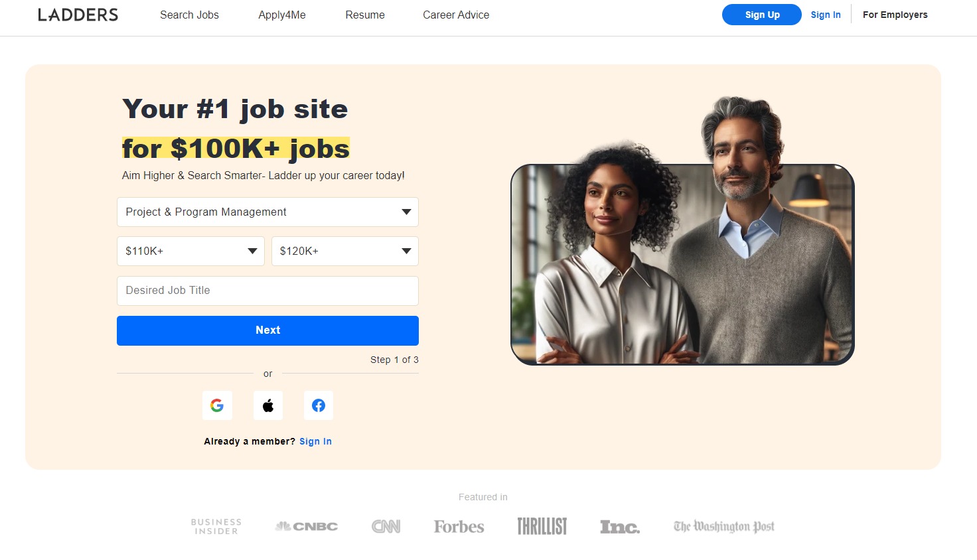The image size is (977, 560).
Task: Click the Desired Job Title field
Action: [267, 291]
